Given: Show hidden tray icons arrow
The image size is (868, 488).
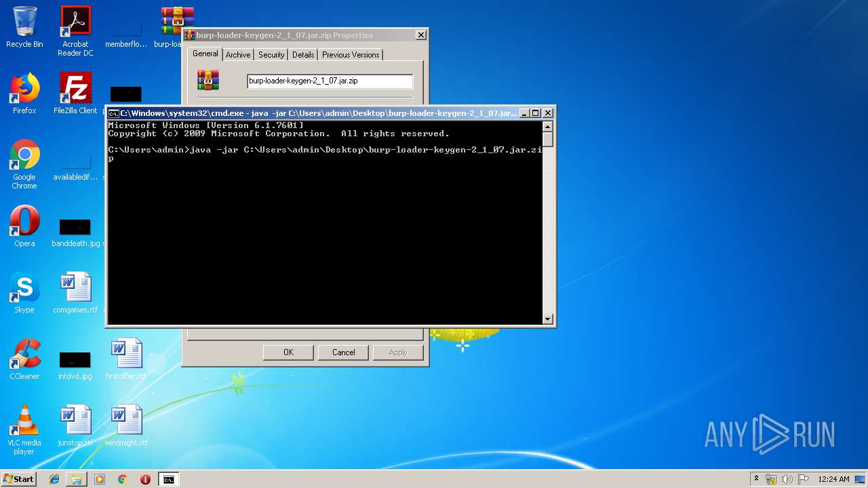Looking at the screenshot, I should tap(756, 479).
